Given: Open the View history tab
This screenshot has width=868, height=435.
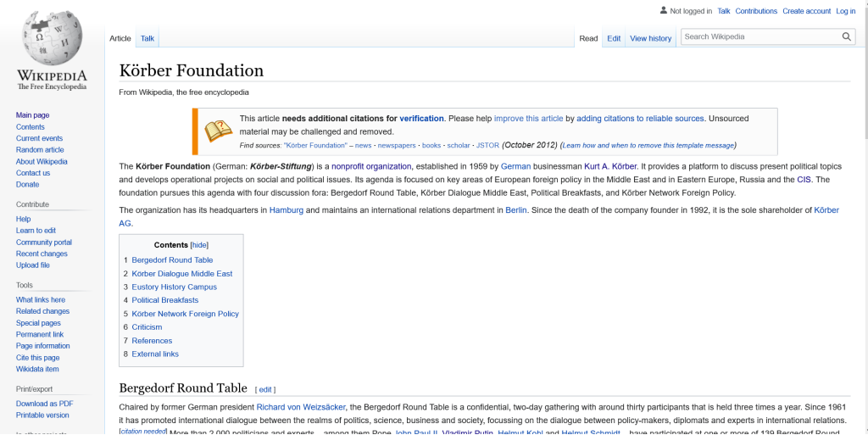Looking at the screenshot, I should (650, 38).
